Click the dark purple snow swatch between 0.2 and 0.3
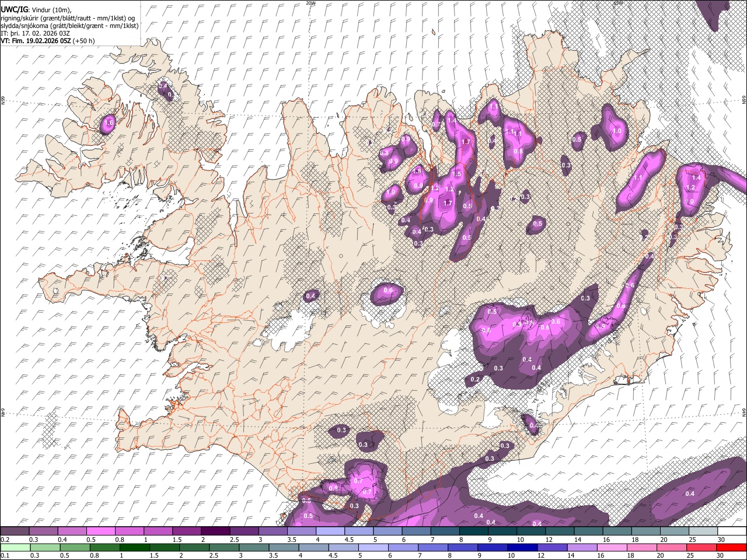Screen dimensions: 747x560 pos(15,531)
